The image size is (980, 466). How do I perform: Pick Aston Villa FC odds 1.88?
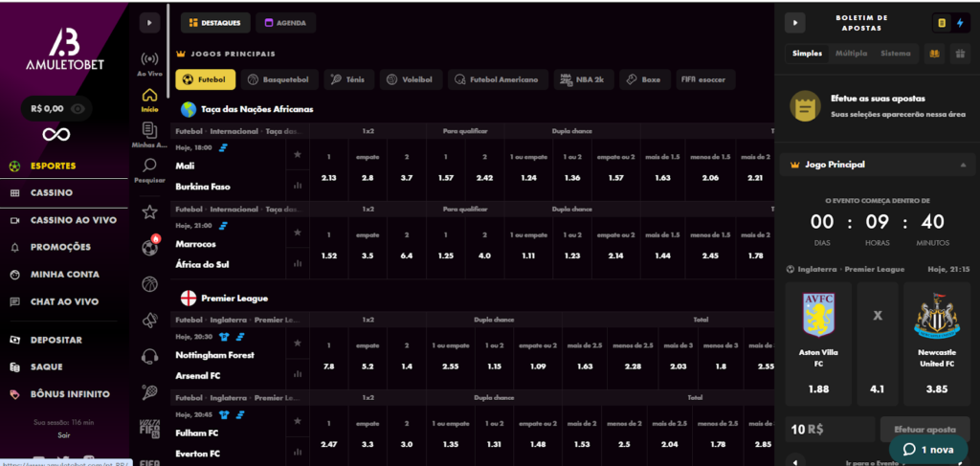[818, 389]
